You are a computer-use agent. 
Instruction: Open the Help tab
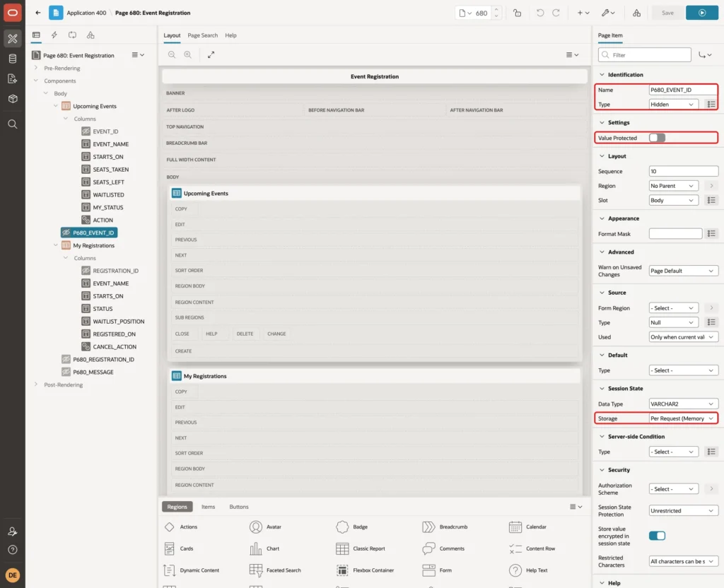pyautogui.click(x=230, y=35)
